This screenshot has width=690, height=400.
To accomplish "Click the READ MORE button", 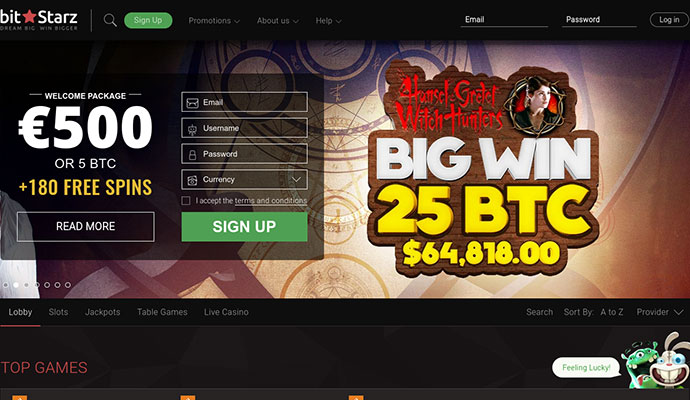I will [x=86, y=227].
